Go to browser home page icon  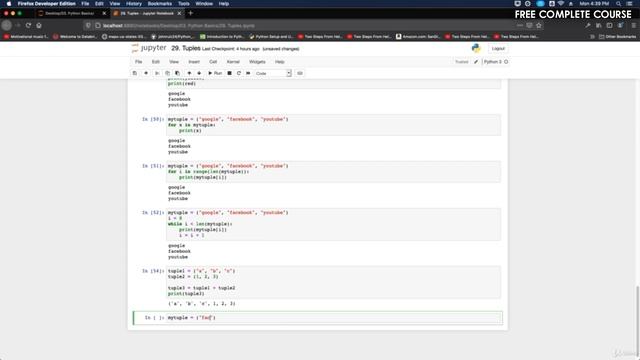(39, 25)
